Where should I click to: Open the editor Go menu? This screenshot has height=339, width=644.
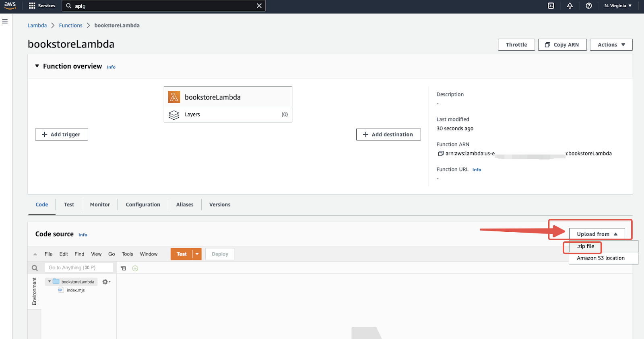(111, 254)
